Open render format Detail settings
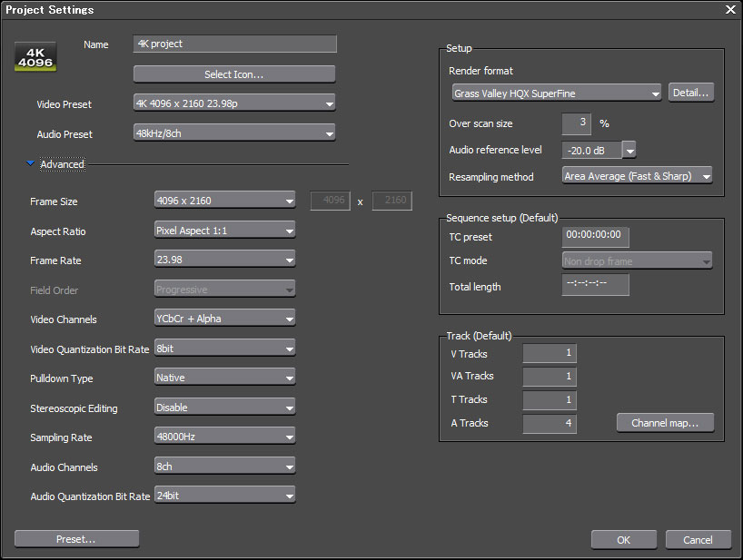This screenshot has height=560, width=743. click(690, 93)
